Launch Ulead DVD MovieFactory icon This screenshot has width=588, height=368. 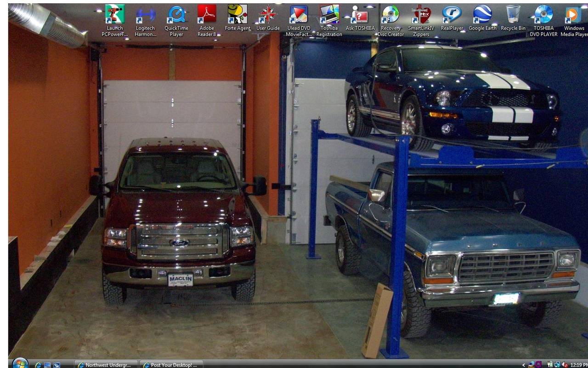coord(299,21)
